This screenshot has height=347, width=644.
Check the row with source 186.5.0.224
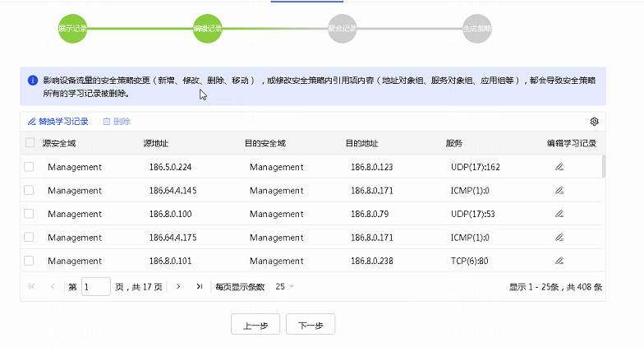click(x=30, y=167)
